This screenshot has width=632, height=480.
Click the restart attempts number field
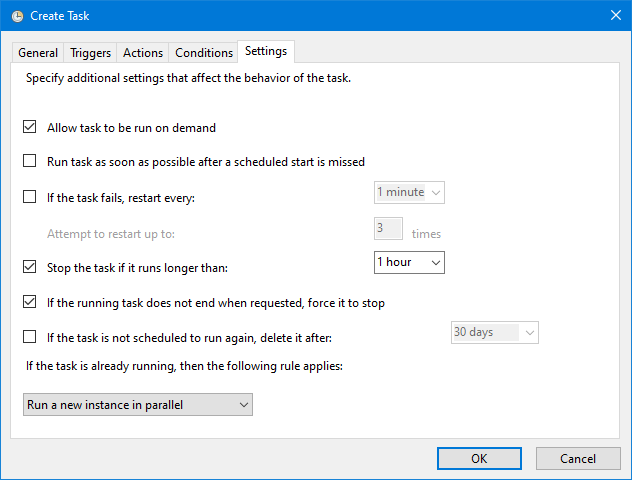coord(388,229)
